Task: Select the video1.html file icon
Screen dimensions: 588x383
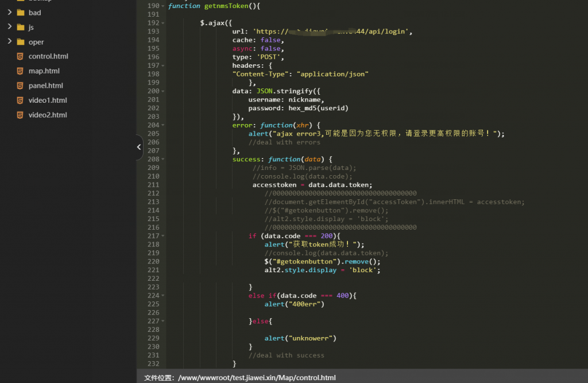Action: 20,100
